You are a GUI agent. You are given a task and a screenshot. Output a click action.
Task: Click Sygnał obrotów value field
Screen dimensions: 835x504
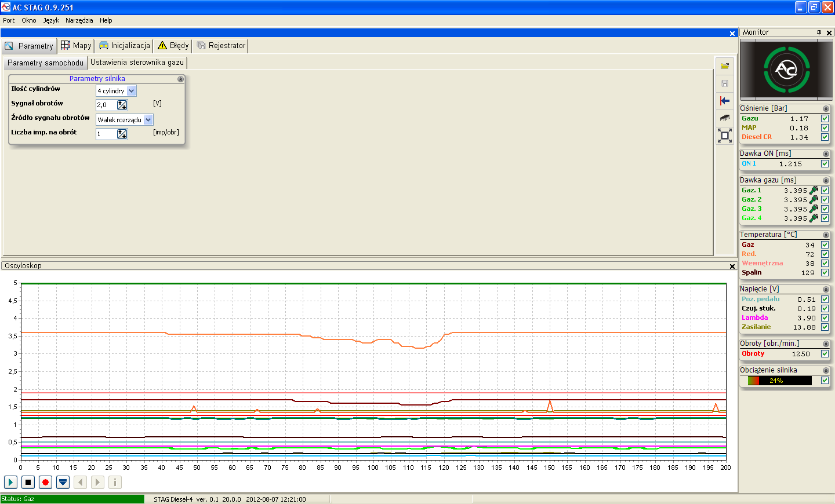tap(106, 105)
